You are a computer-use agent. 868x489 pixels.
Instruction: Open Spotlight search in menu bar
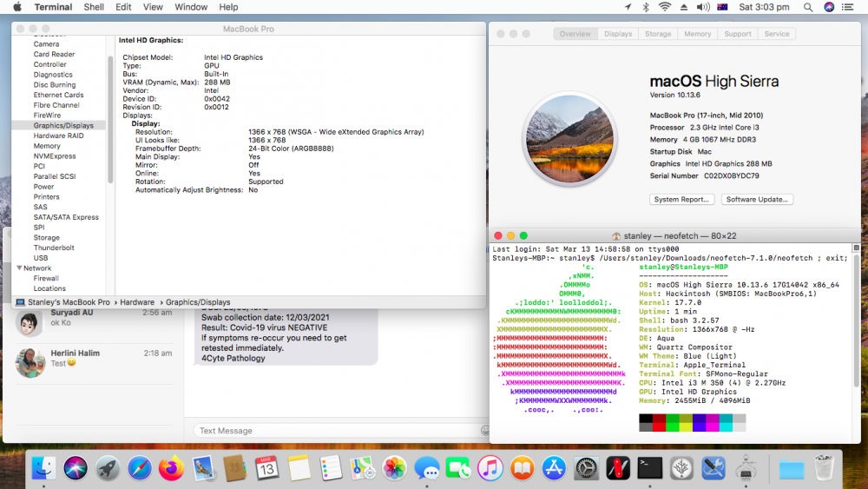click(808, 7)
